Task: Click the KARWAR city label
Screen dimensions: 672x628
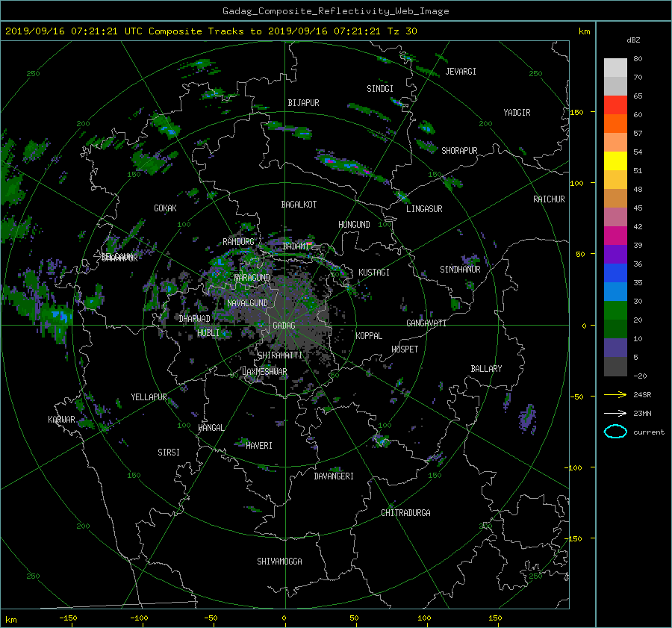Action: click(61, 420)
